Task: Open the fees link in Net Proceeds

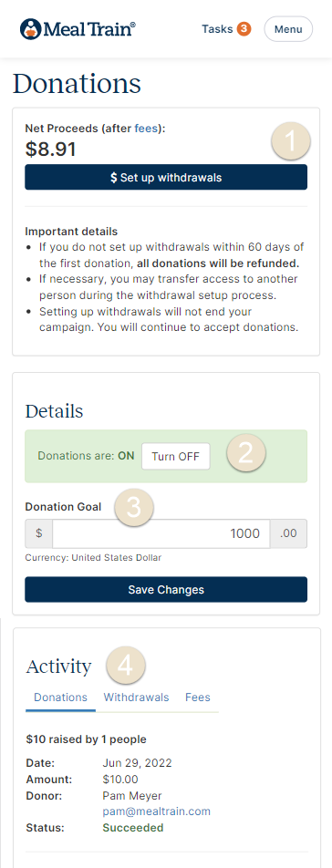Action: pos(146,129)
